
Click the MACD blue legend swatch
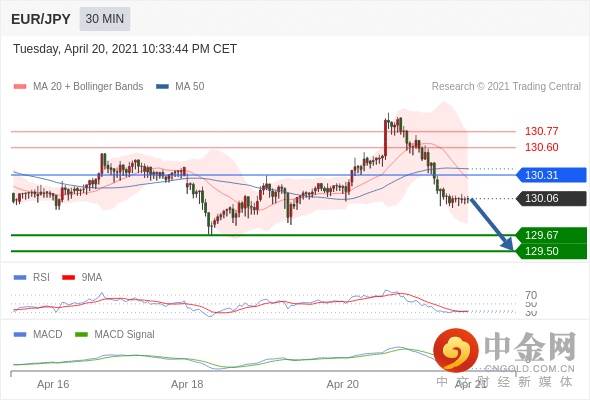coord(20,335)
